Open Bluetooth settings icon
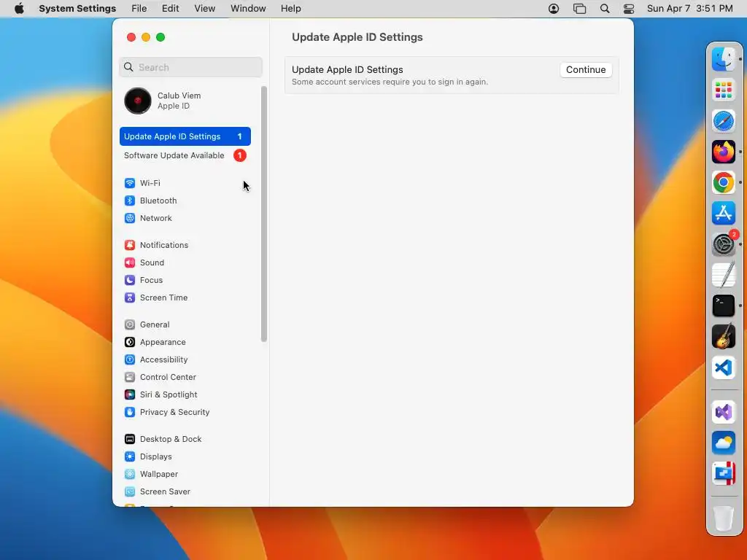Screen dimensions: 747x560 (130, 201)
